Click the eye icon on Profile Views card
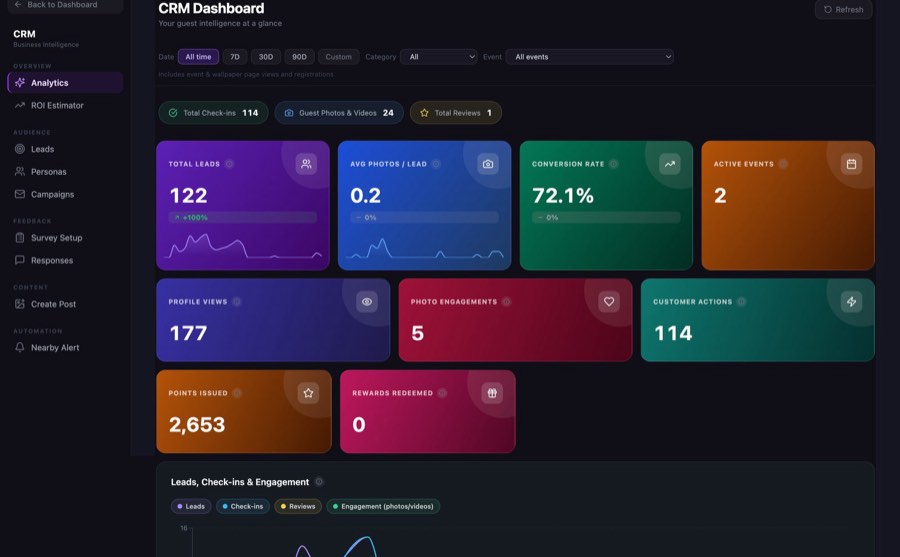The height and width of the screenshot is (557, 900). 367,301
